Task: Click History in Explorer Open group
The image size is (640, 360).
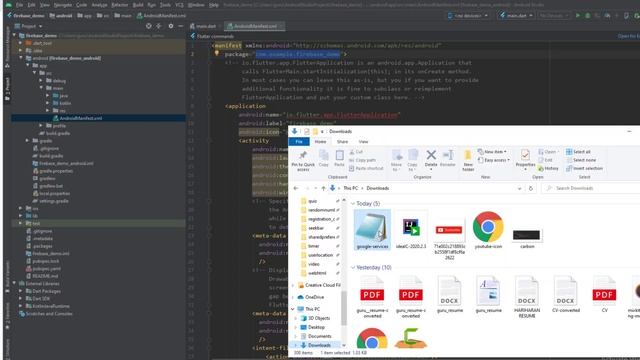Action: click(x=548, y=168)
